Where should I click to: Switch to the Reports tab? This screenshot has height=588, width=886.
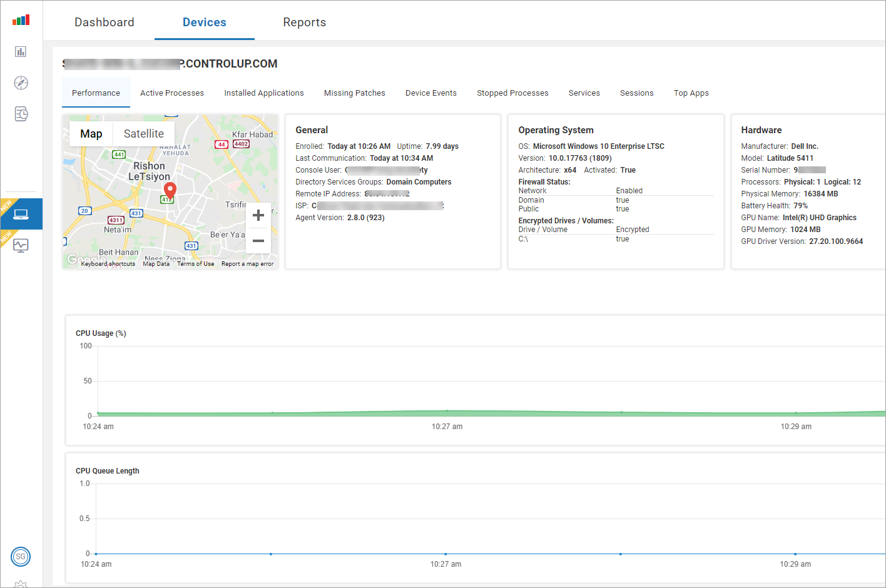click(x=305, y=22)
